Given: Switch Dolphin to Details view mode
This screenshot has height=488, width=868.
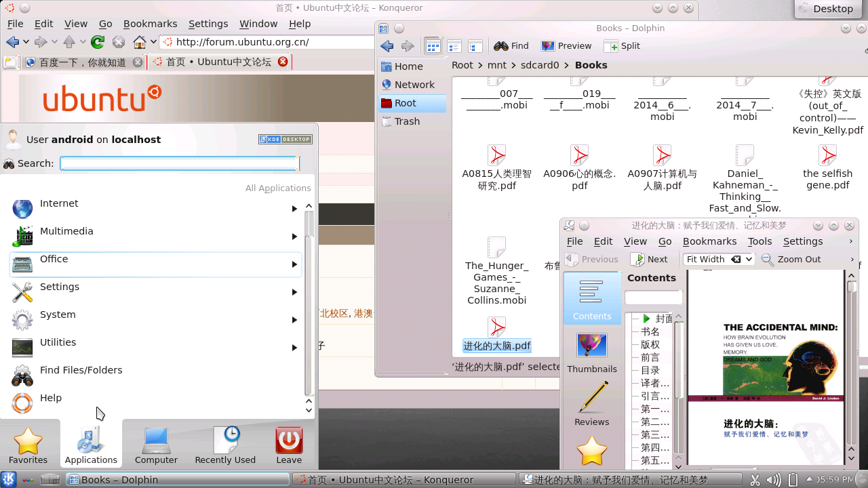Looking at the screenshot, I should click(x=454, y=46).
